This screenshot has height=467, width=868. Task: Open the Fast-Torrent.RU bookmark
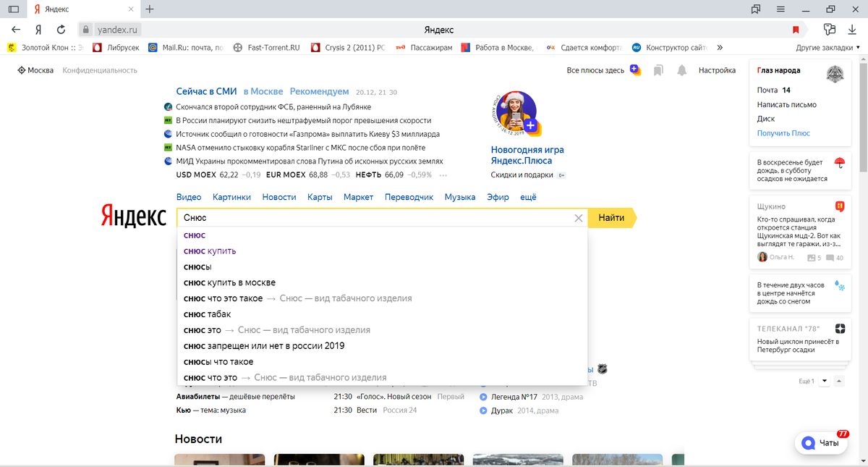coord(265,48)
